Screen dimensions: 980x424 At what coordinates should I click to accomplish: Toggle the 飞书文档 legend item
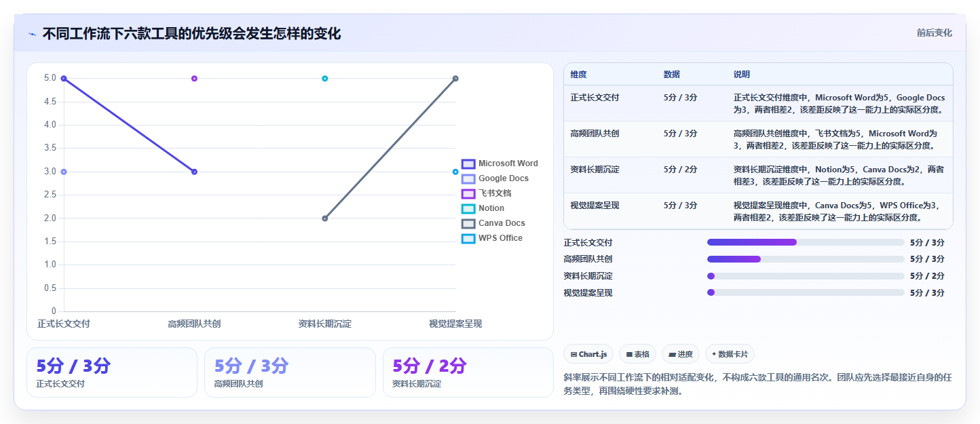click(487, 193)
